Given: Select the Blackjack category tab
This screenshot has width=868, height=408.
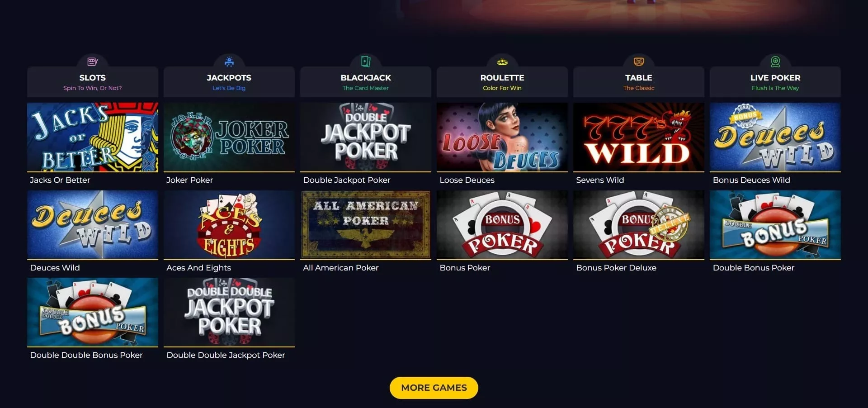Looking at the screenshot, I should (366, 82).
